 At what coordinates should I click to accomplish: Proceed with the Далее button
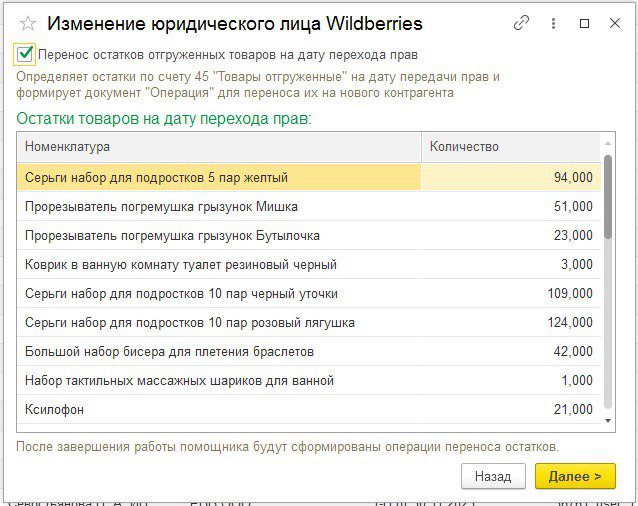[575, 476]
